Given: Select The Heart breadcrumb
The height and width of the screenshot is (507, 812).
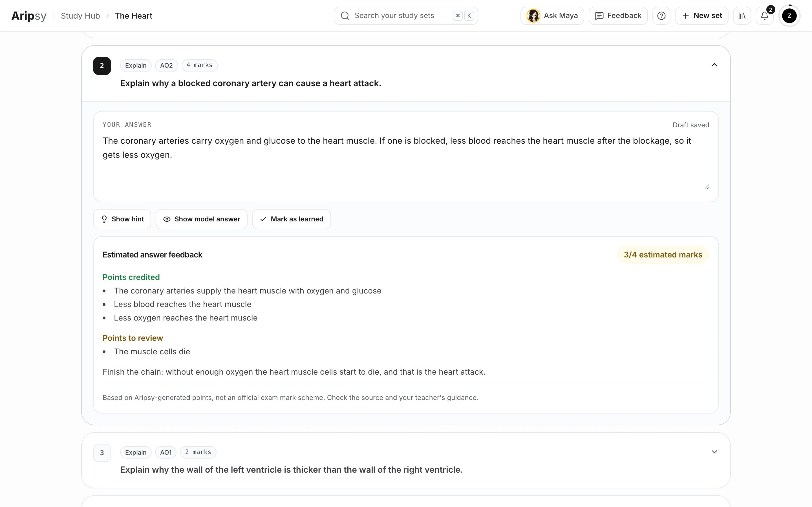Looking at the screenshot, I should point(134,16).
